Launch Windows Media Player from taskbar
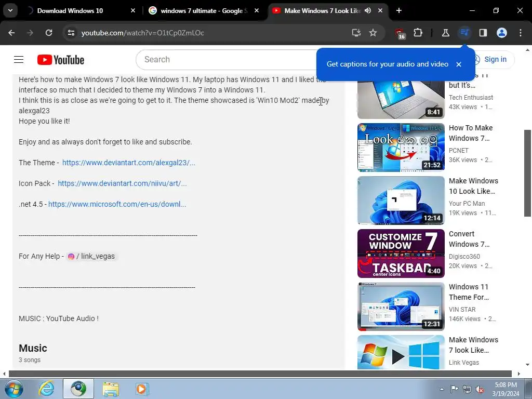Image resolution: width=532 pixels, height=399 pixels. (142, 389)
